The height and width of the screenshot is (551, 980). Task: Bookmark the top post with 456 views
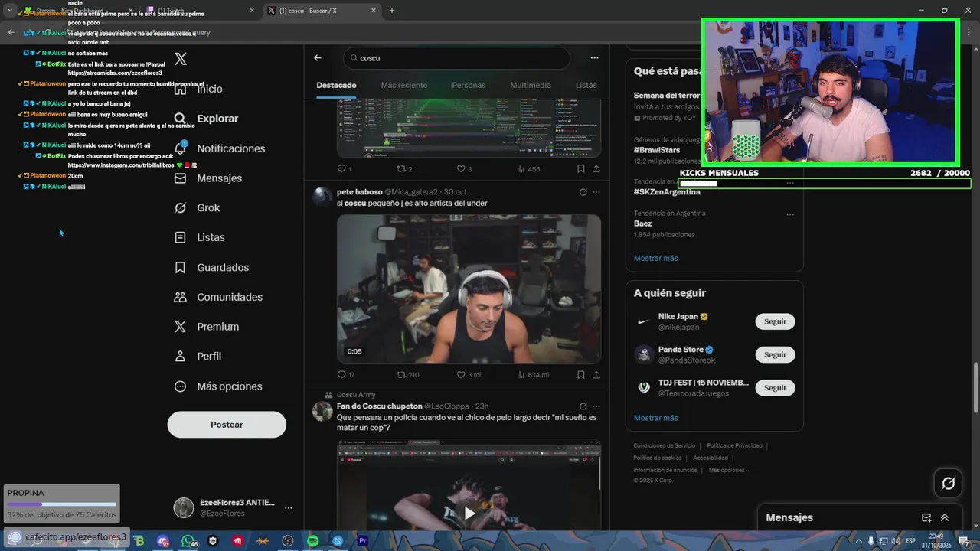tap(581, 169)
